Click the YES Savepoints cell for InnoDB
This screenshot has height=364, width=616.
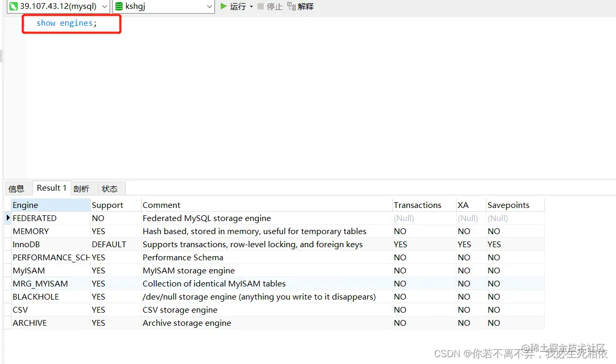[515, 244]
